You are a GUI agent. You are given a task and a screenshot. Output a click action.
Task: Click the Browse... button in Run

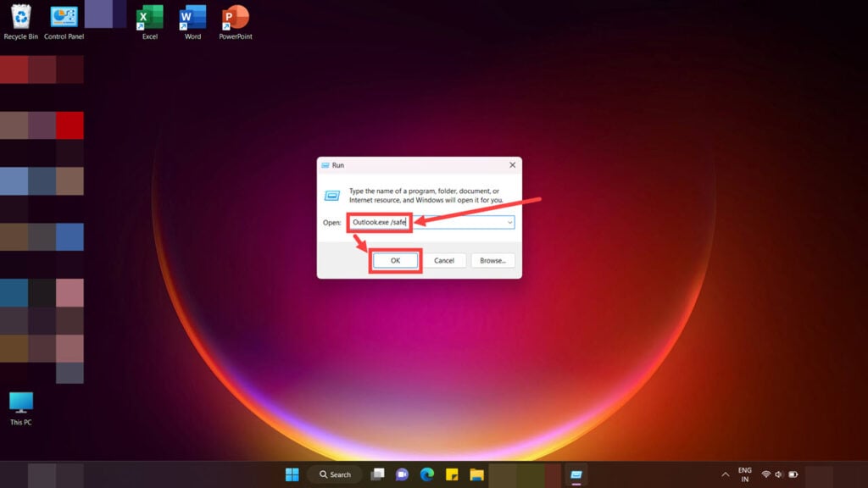pyautogui.click(x=492, y=261)
